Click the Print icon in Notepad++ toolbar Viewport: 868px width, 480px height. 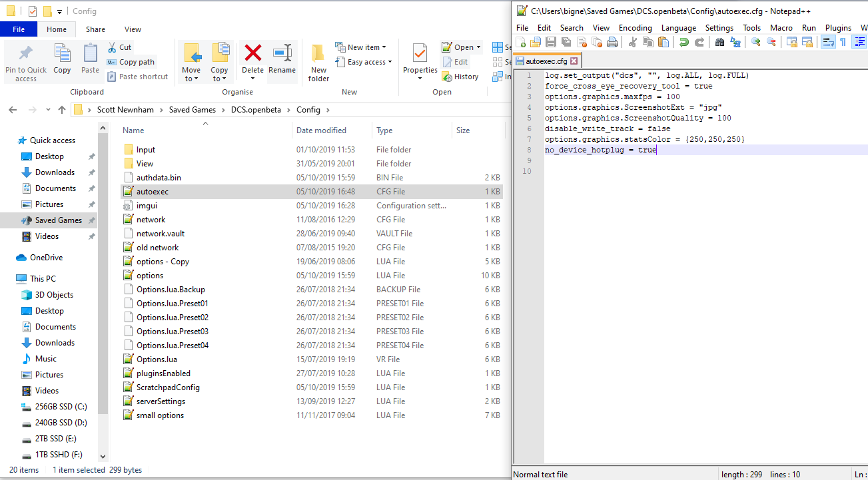tap(612, 42)
